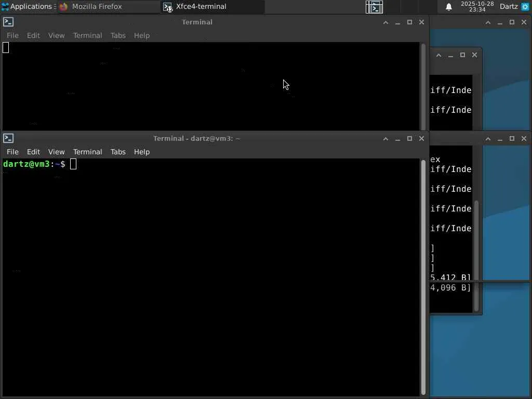The height and width of the screenshot is (399, 532).
Task: Open View menu in the dartz@vm3 terminal
Action: pos(56,152)
